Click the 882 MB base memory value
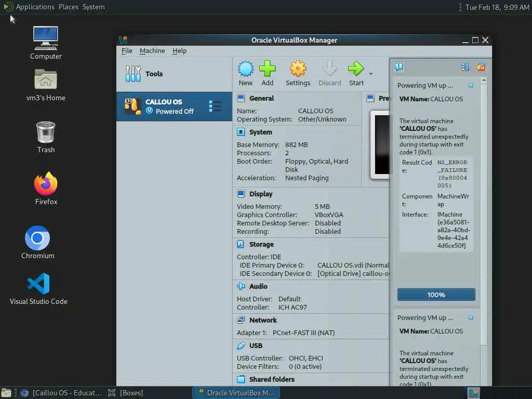 (x=296, y=145)
